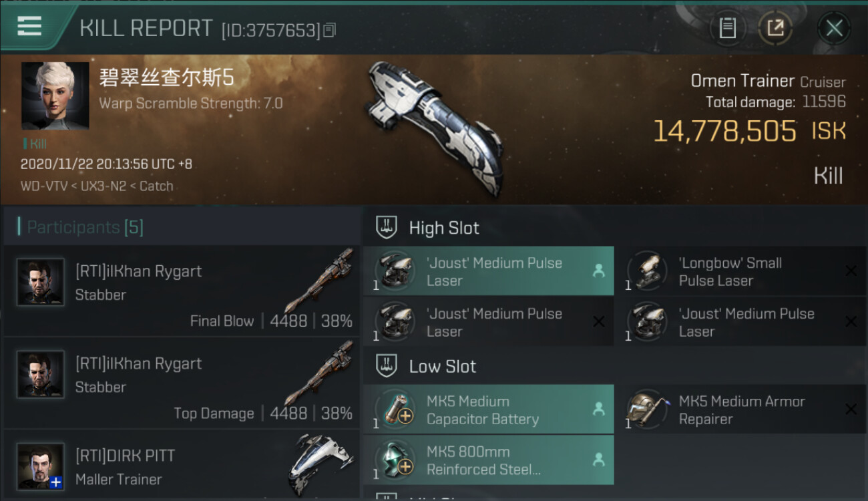Image resolution: width=868 pixels, height=501 pixels.
Task: Select the Top Damage Stabber participant
Action: [182, 383]
